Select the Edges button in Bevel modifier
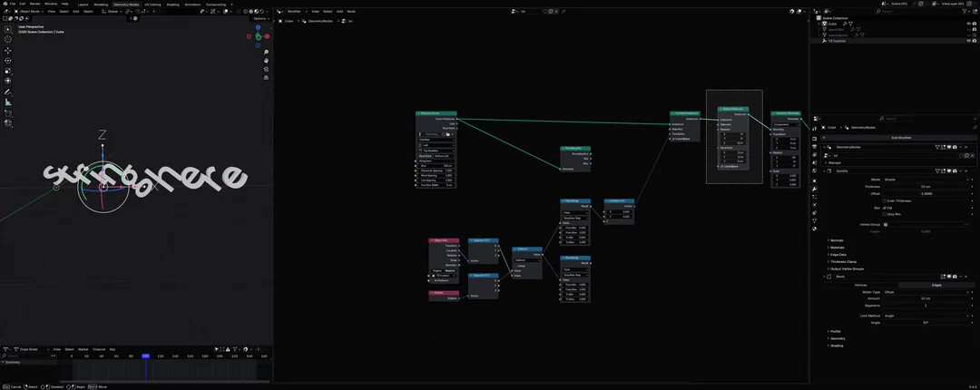Viewport: 980px width, 390px height. pyautogui.click(x=936, y=285)
